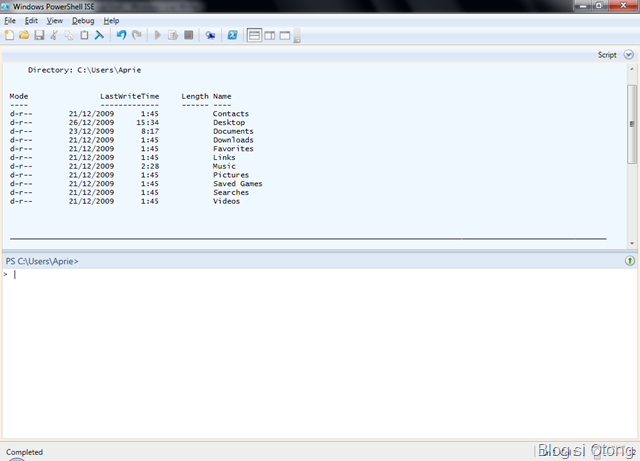Click the 'Mode' column header text
640x461 pixels.
[x=19, y=96]
